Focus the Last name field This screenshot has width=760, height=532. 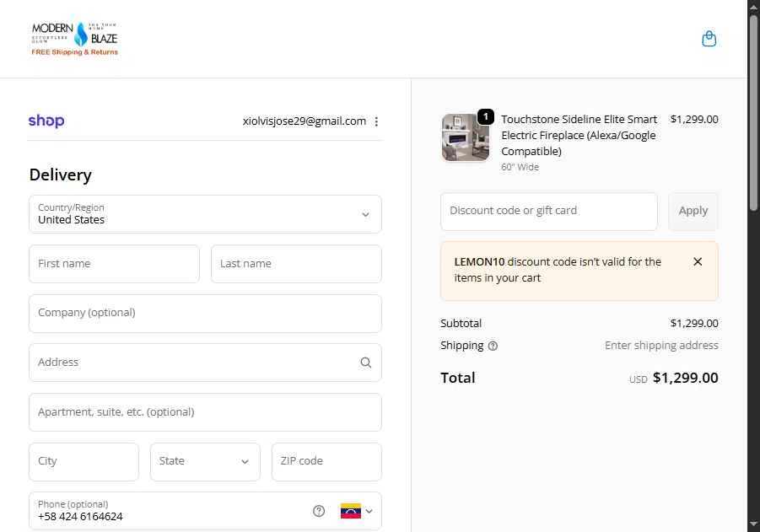click(x=296, y=264)
